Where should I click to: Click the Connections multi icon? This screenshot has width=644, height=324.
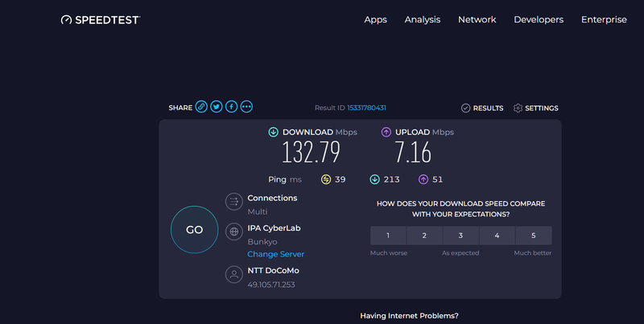click(x=233, y=202)
